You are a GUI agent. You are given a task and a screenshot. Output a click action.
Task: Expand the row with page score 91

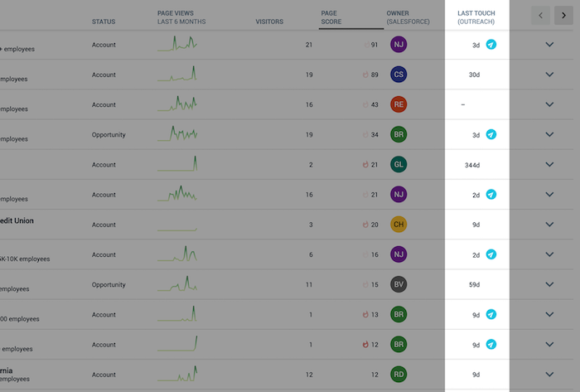click(549, 45)
